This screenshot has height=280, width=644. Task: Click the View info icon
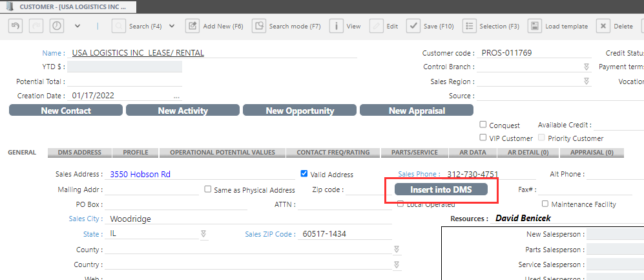pyautogui.click(x=337, y=26)
